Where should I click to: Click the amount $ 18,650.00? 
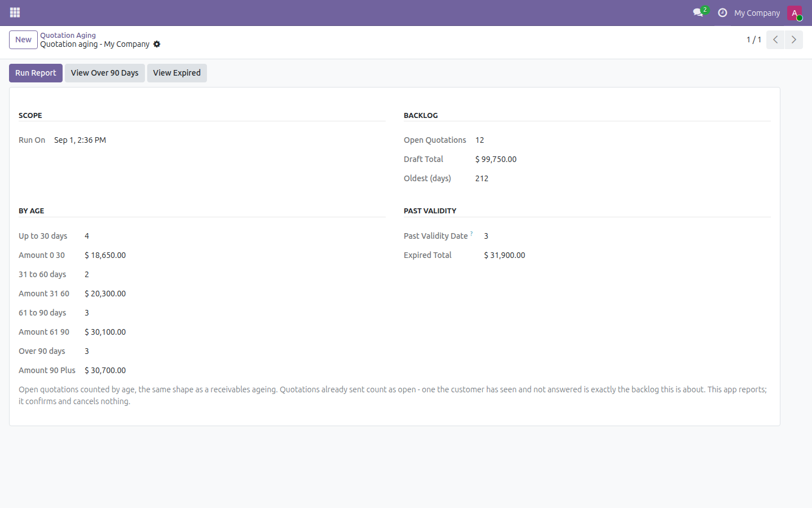pos(105,255)
